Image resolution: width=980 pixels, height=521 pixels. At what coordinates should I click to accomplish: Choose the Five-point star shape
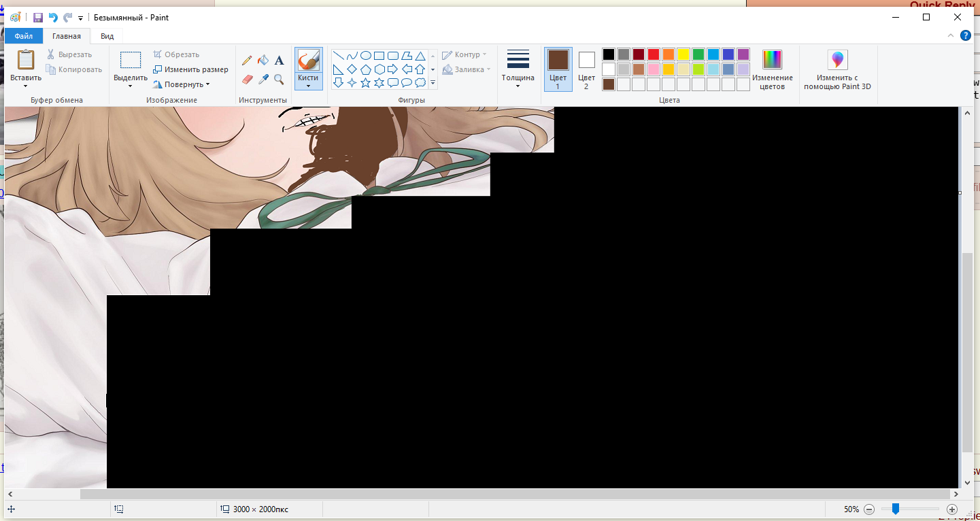[x=365, y=83]
